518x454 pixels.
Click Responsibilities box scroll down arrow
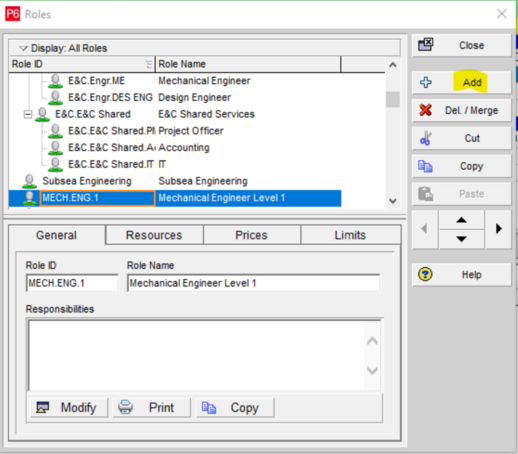pos(372,370)
